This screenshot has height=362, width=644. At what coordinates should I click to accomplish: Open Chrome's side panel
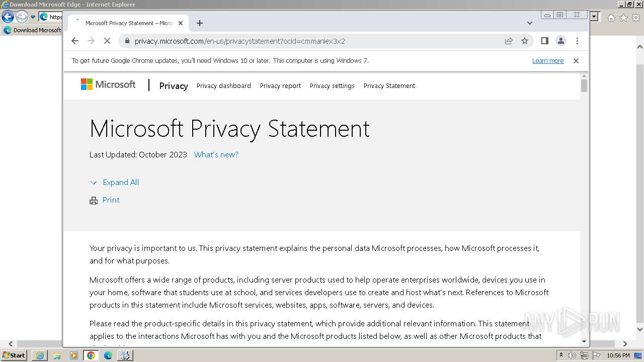click(544, 41)
